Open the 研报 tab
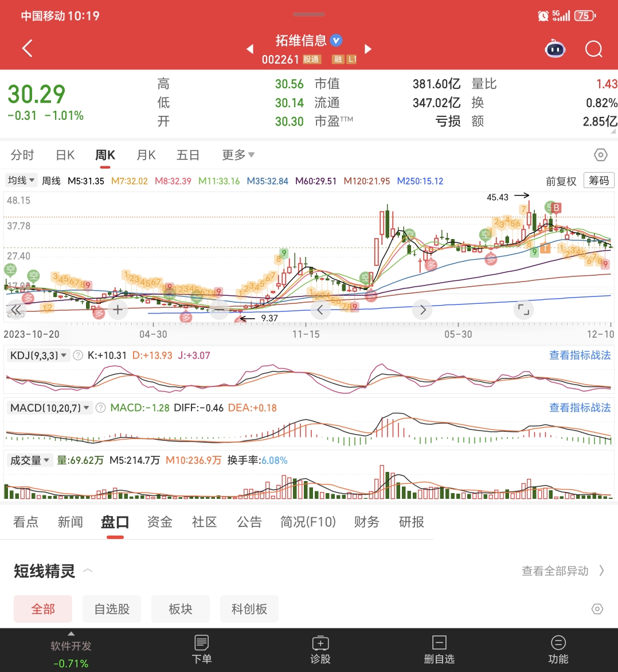The width and height of the screenshot is (618, 672). click(412, 522)
